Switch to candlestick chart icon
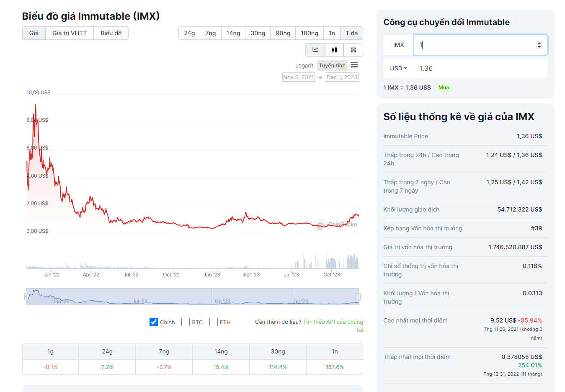Screen dimensions: 565x392 pyautogui.click(x=334, y=50)
